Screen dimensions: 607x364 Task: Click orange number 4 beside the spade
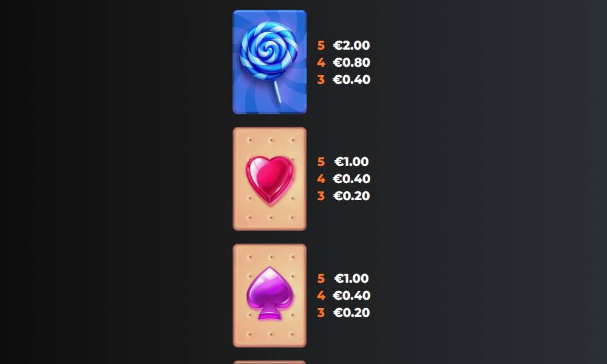point(321,295)
